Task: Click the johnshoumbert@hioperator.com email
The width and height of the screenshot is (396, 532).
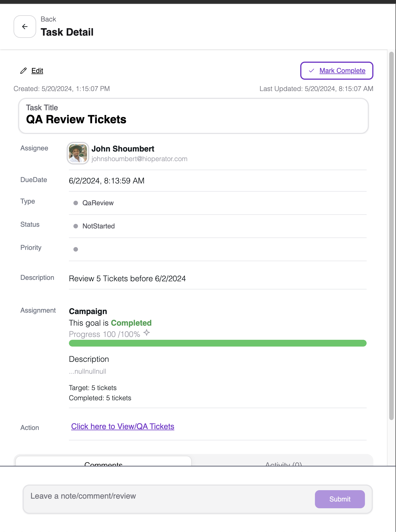Action: (x=139, y=159)
